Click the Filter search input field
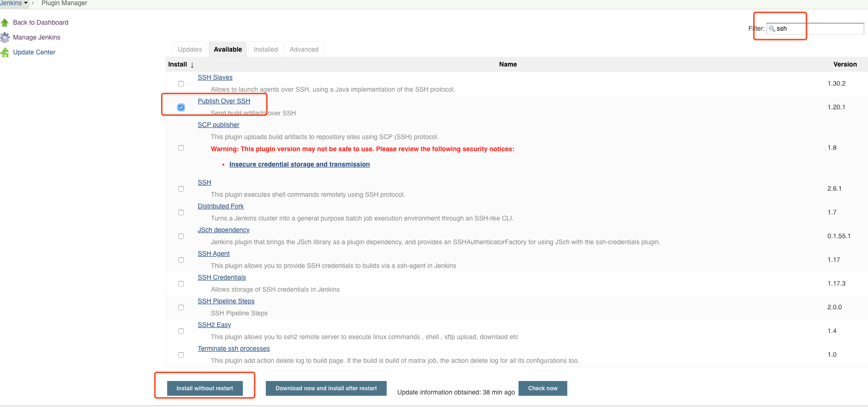Screen dimensions: 868x407 (x=815, y=28)
